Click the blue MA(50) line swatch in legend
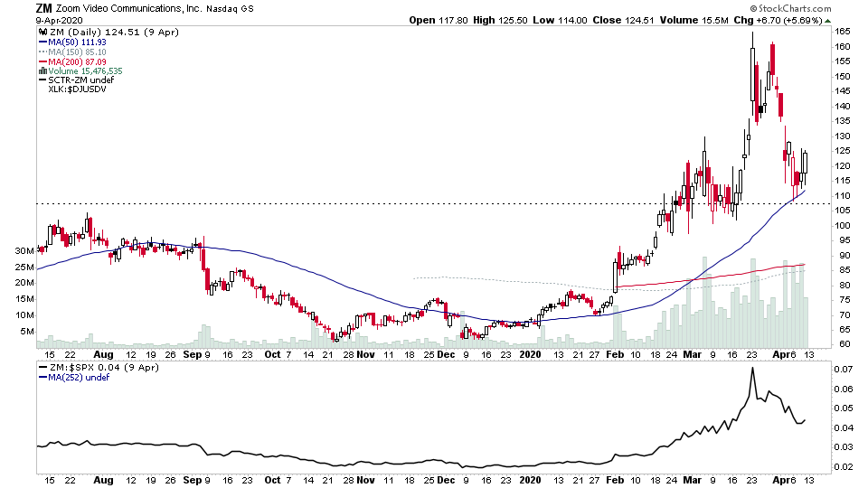This screenshot has height=488, width=868. [42, 42]
